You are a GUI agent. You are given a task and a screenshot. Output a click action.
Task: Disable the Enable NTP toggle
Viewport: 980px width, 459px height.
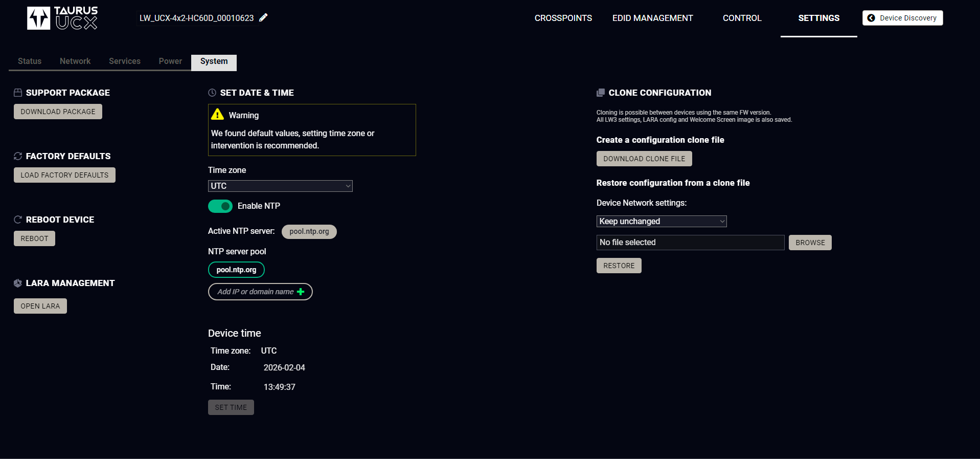coord(220,206)
